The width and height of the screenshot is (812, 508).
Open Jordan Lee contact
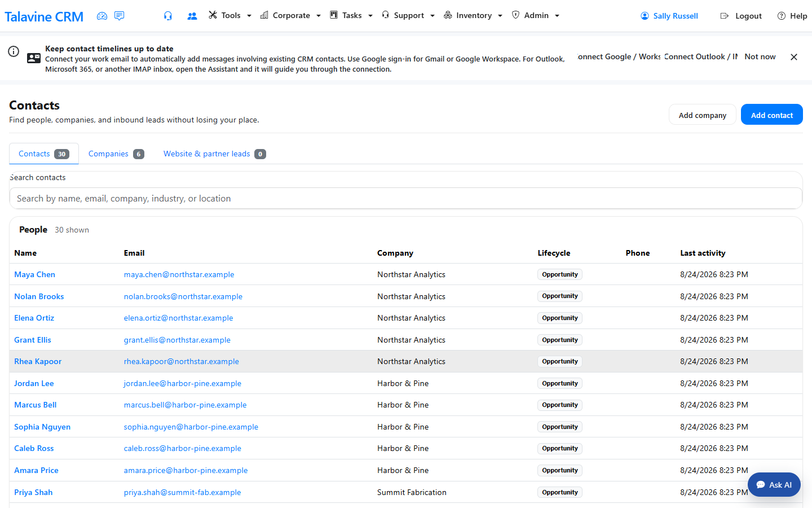point(34,383)
